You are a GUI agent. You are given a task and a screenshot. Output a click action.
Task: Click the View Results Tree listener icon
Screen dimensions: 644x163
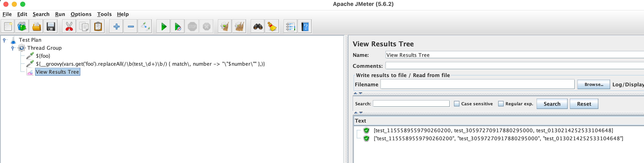pyautogui.click(x=30, y=72)
